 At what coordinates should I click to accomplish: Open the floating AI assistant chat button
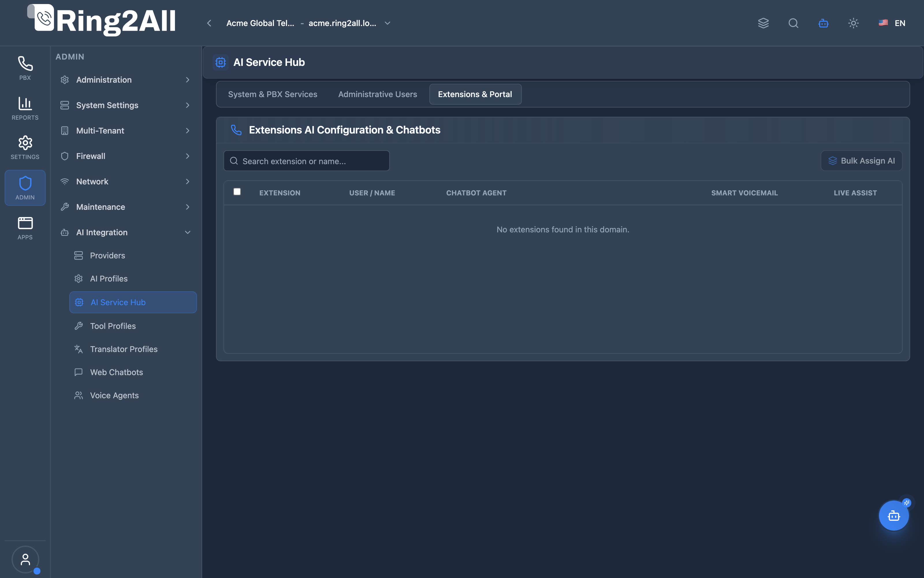pos(894,515)
